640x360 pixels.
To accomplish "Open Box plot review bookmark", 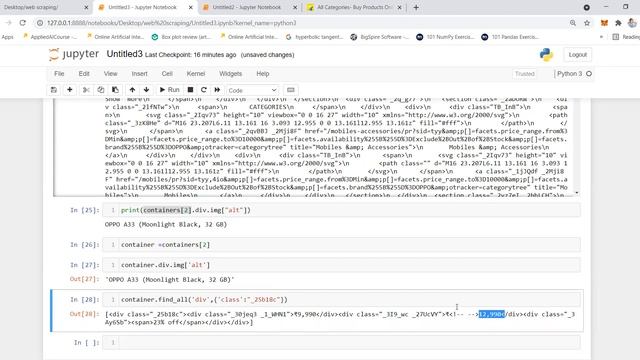I will (181, 37).
